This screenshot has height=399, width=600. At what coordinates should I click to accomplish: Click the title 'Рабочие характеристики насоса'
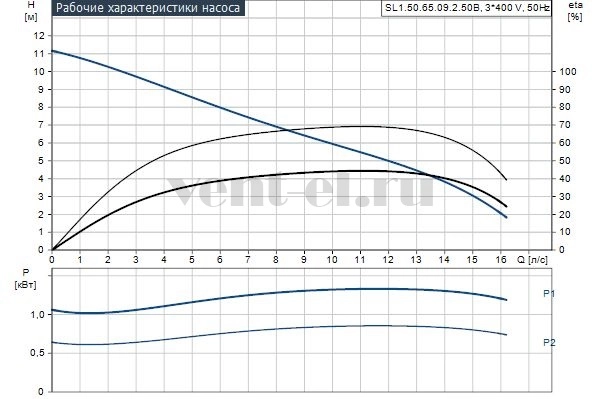tap(148, 8)
